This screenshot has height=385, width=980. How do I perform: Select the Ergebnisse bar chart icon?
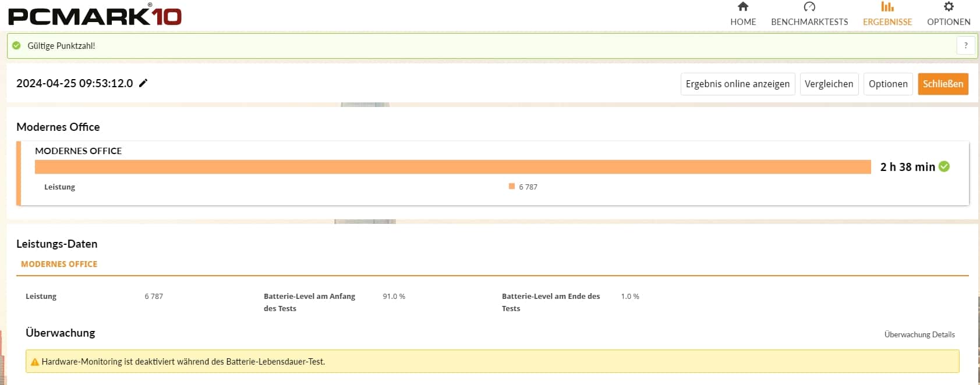coord(887,7)
